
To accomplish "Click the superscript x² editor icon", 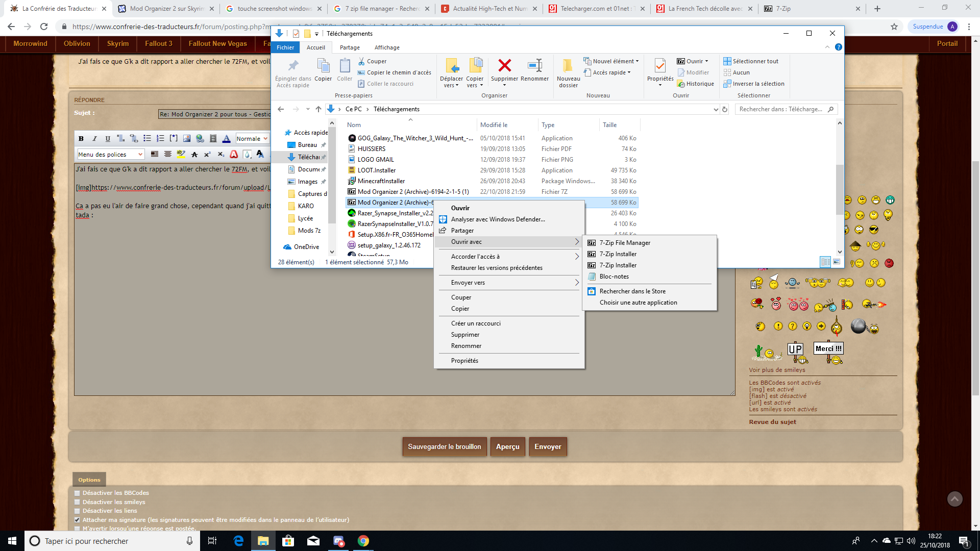I will [x=207, y=154].
